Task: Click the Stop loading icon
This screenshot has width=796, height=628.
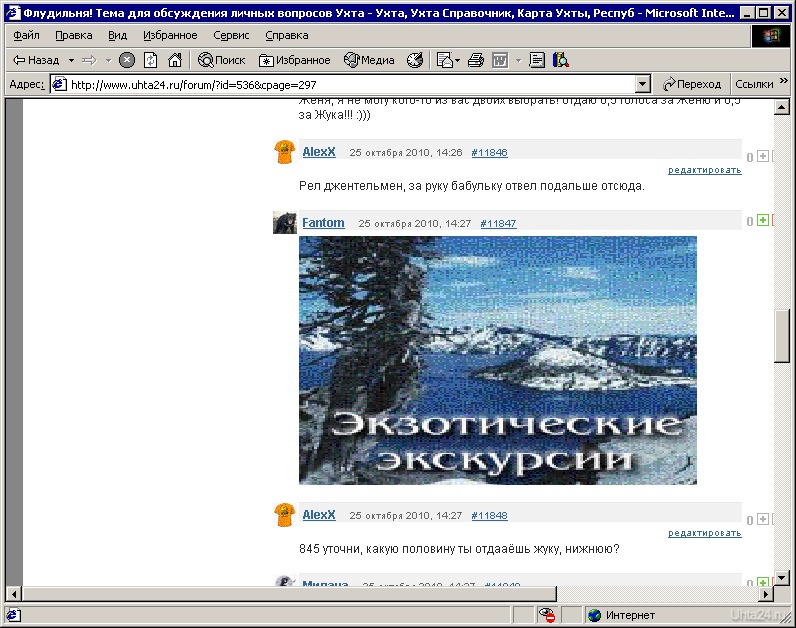Action: [126, 60]
